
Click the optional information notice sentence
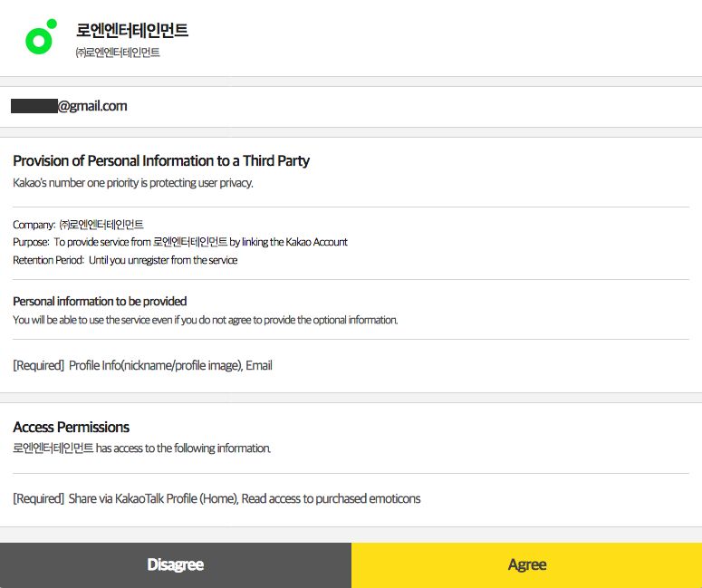click(205, 320)
